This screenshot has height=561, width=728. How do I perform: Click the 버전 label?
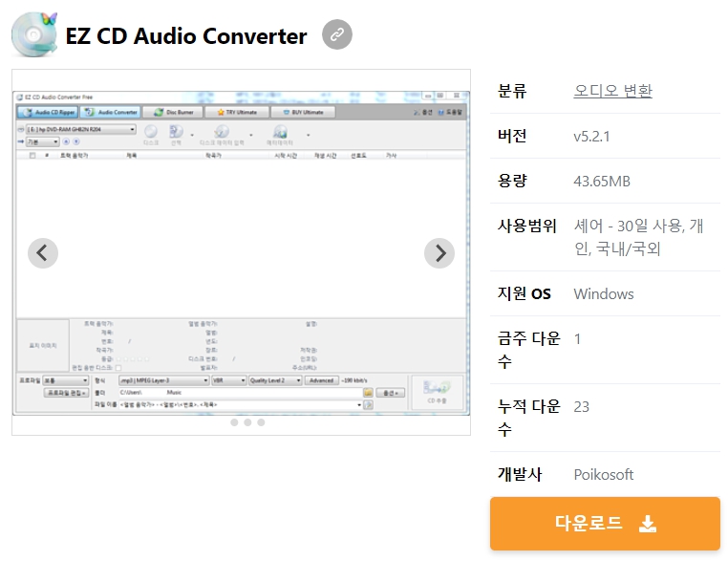(x=512, y=136)
